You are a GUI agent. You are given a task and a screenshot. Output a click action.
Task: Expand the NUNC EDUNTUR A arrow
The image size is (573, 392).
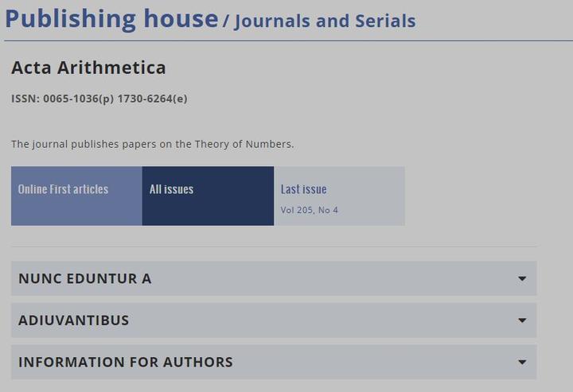point(522,278)
